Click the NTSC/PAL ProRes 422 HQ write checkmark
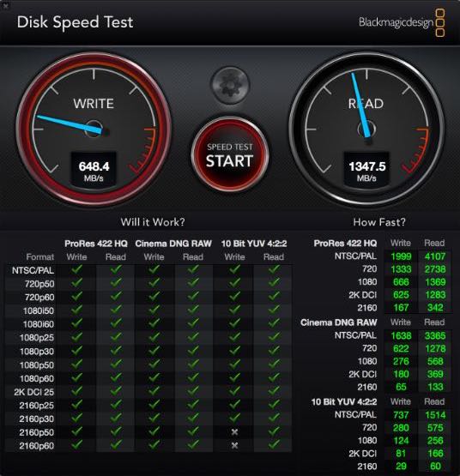 coord(77,269)
